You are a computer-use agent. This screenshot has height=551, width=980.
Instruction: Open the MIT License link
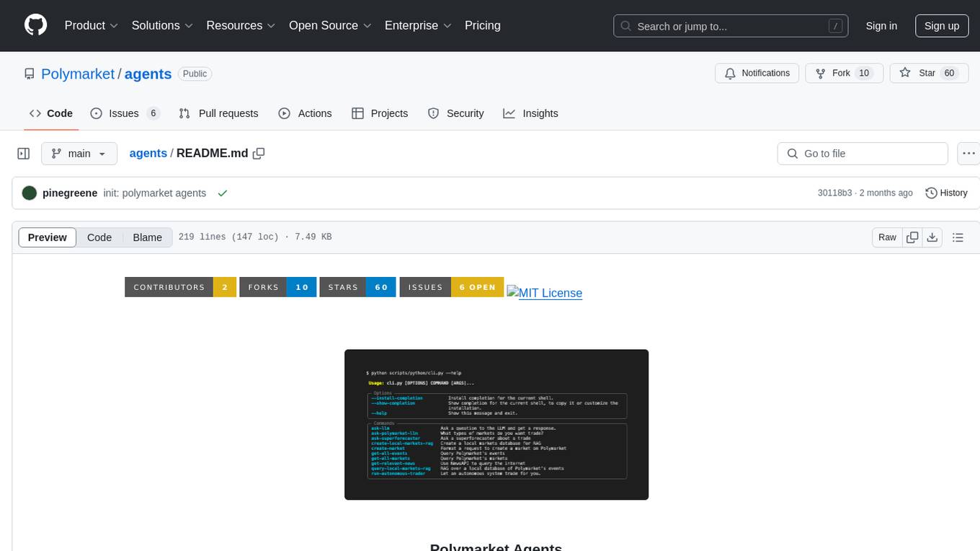[x=545, y=293]
